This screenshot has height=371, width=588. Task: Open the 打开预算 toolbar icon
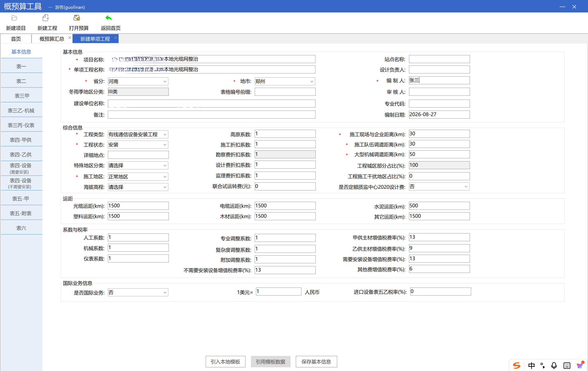click(x=77, y=18)
